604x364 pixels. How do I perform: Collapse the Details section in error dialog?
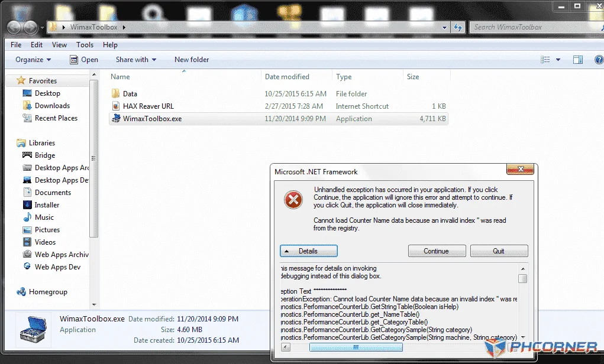309,251
